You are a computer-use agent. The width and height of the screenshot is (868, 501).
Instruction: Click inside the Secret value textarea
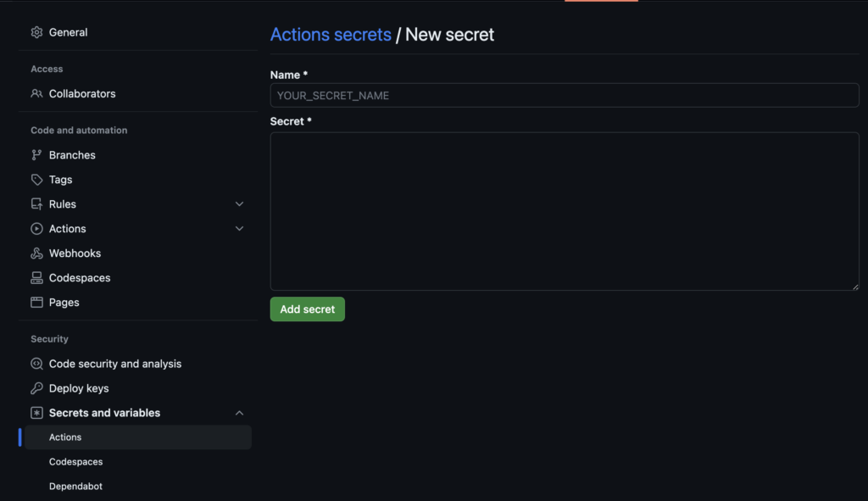pyautogui.click(x=564, y=211)
